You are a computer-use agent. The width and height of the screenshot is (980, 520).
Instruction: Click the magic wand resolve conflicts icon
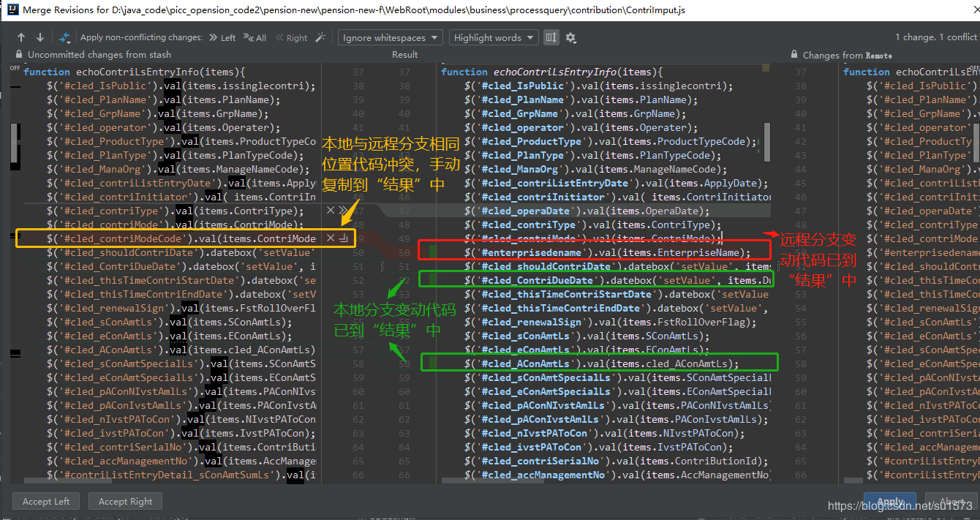click(320, 37)
